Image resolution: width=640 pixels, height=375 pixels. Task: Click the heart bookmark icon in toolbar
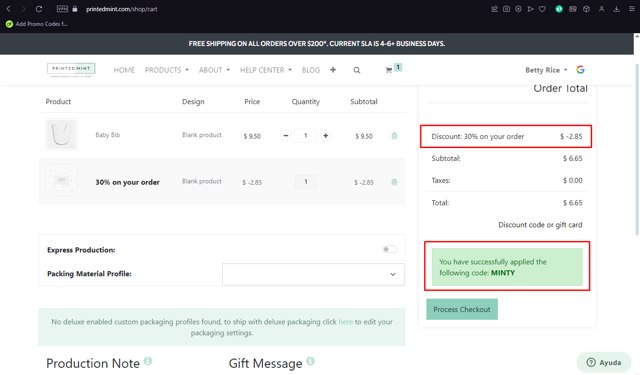click(x=542, y=9)
